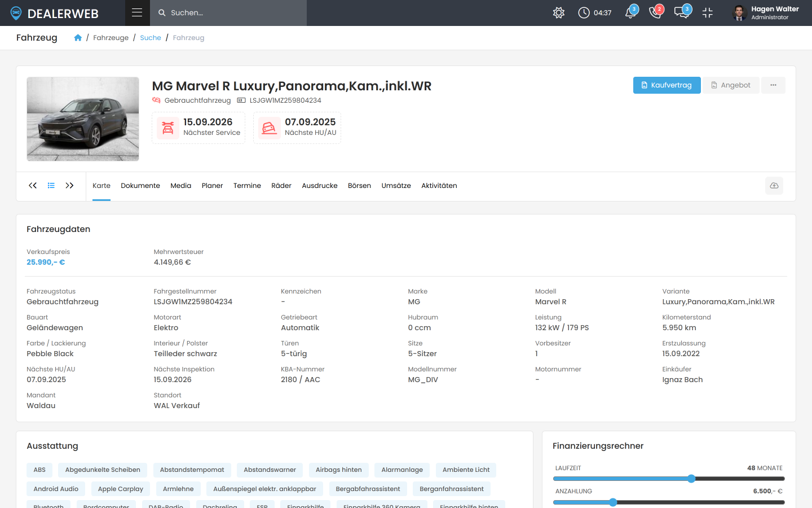The height and width of the screenshot is (508, 812).
Task: Go to next vehicle with double-right chevron
Action: click(69, 186)
